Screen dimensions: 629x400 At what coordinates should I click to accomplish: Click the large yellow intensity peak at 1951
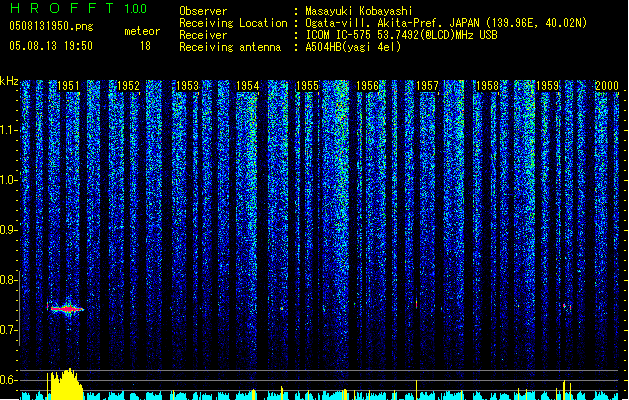click(65, 384)
